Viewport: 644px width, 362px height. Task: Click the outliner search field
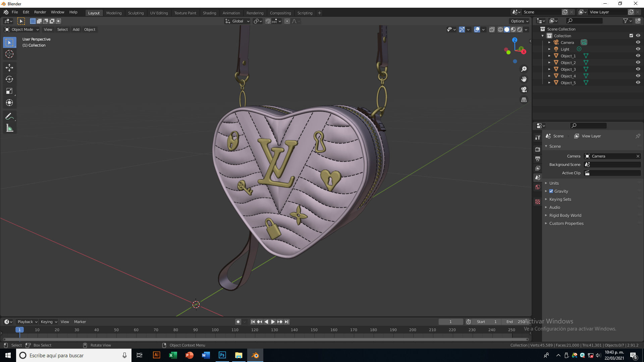pyautogui.click(x=584, y=21)
